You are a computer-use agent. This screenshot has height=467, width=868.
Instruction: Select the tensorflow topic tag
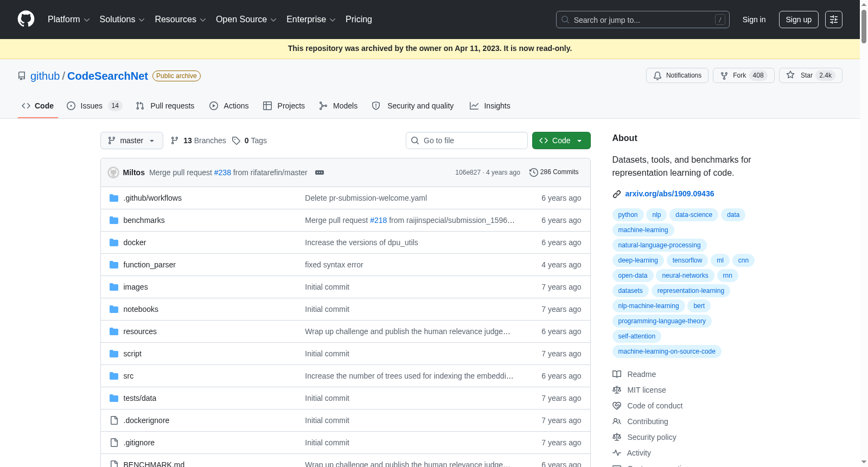(687, 260)
